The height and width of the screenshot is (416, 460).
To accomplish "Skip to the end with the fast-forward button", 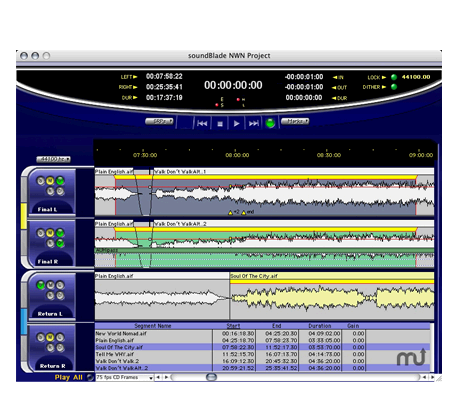I will [254, 123].
